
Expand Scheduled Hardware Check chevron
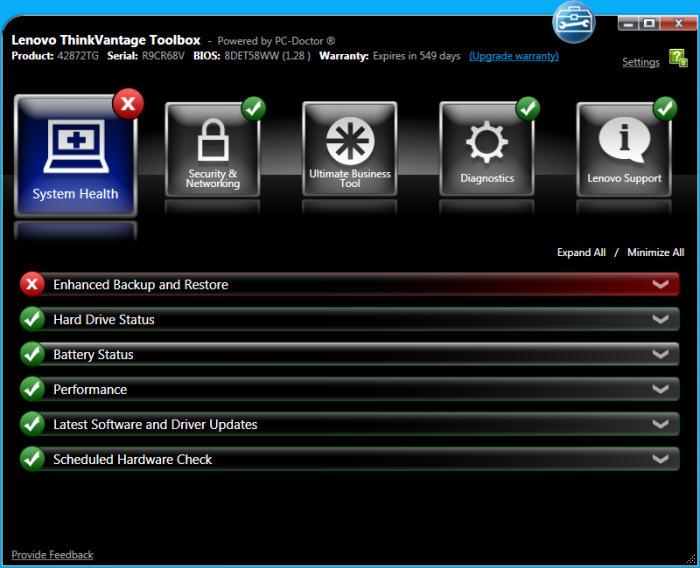660,460
